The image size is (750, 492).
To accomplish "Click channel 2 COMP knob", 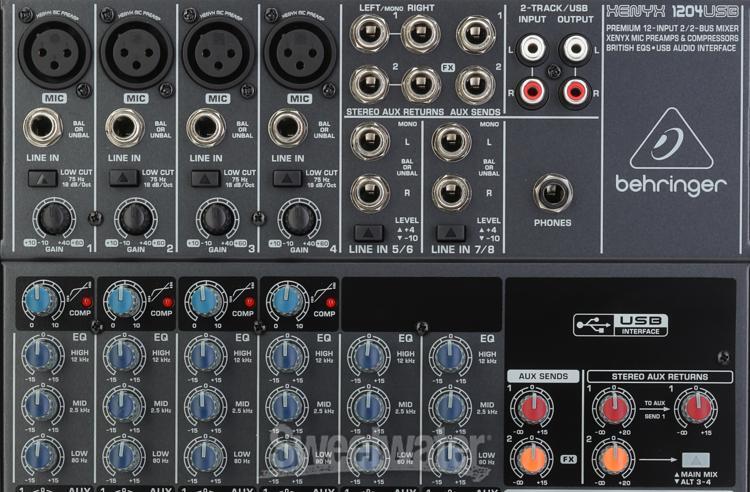I will pyautogui.click(x=124, y=301).
